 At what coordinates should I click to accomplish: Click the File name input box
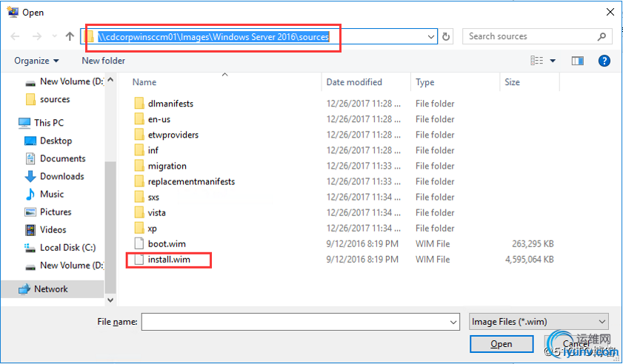point(295,322)
